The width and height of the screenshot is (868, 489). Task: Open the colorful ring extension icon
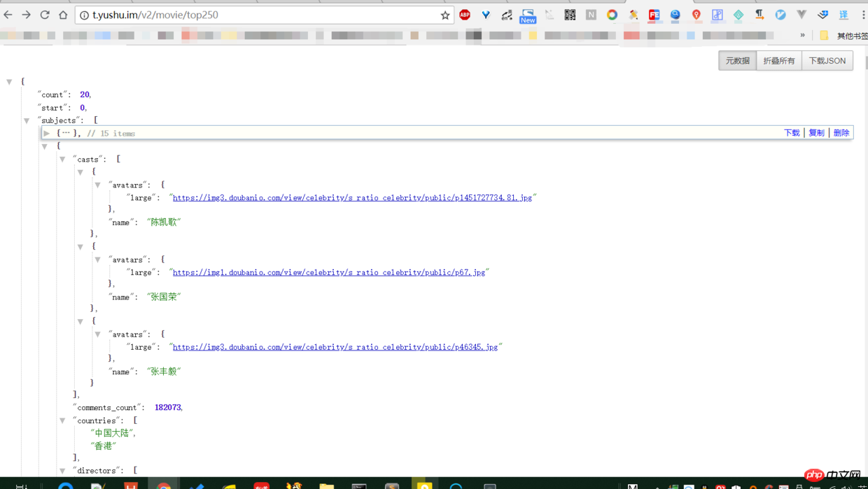point(612,15)
